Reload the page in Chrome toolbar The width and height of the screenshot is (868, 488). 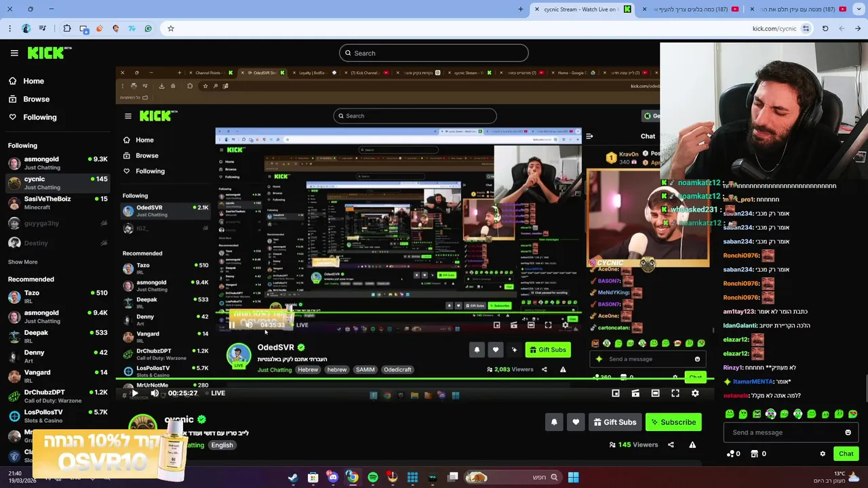(825, 28)
